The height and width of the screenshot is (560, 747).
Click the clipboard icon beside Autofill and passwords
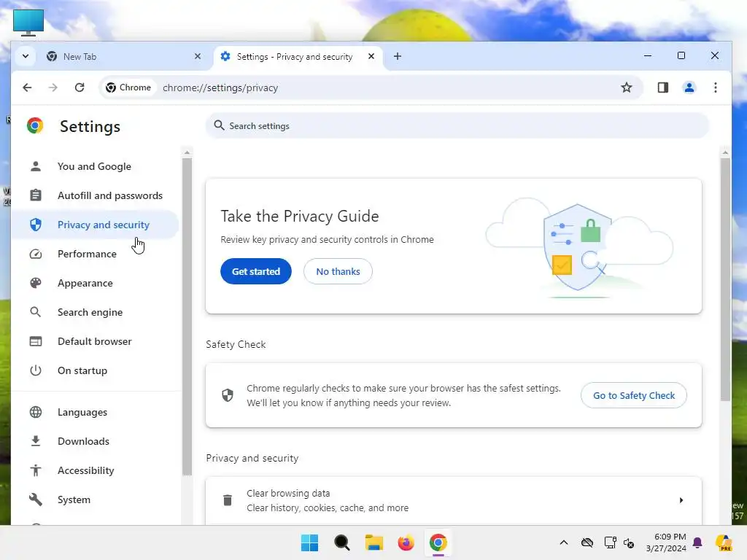pyautogui.click(x=36, y=195)
